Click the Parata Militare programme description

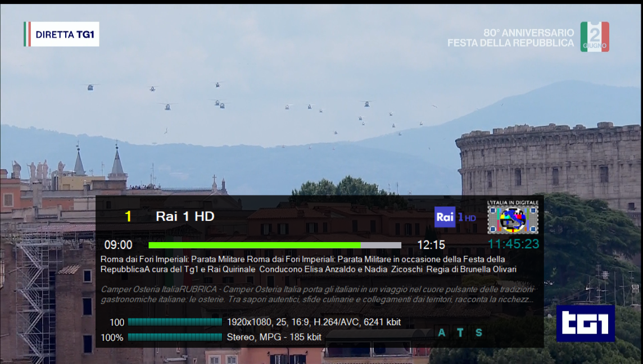(309, 265)
